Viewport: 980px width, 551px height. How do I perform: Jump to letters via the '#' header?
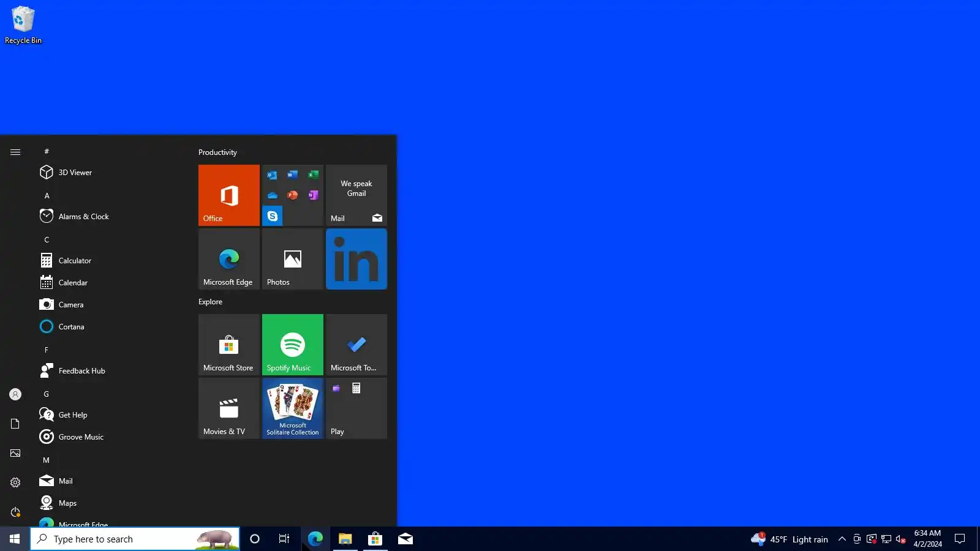[x=47, y=151]
